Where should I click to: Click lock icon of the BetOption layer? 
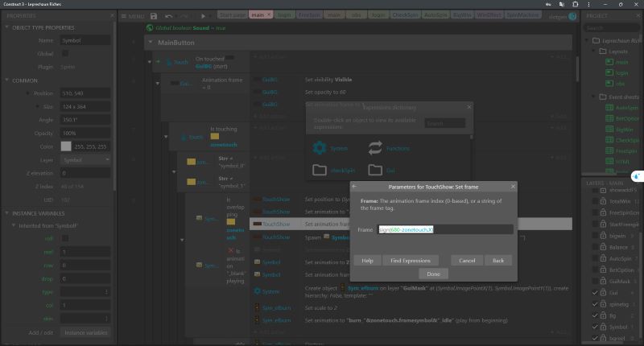coord(603,270)
